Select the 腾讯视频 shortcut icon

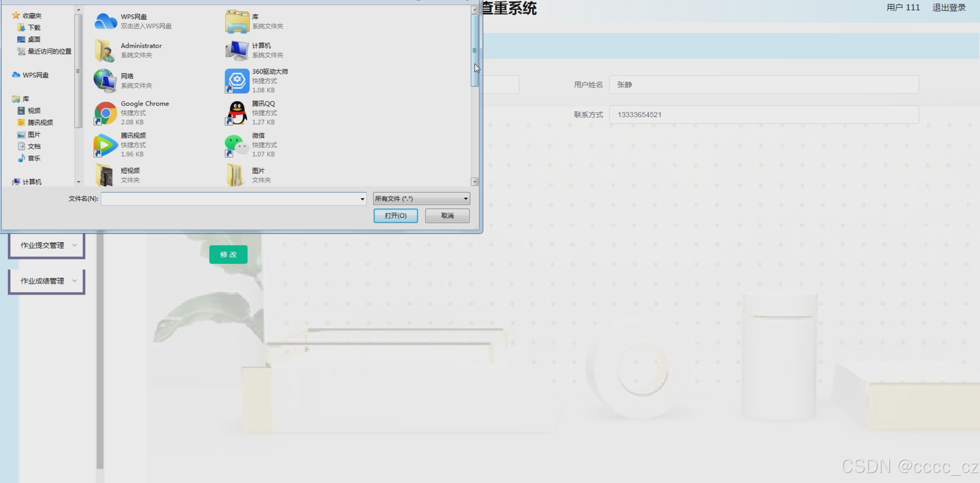105,145
